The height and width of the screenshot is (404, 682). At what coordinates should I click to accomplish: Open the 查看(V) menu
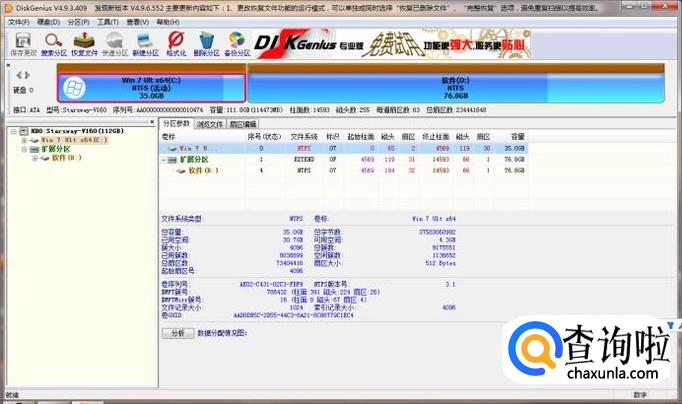tap(137, 22)
